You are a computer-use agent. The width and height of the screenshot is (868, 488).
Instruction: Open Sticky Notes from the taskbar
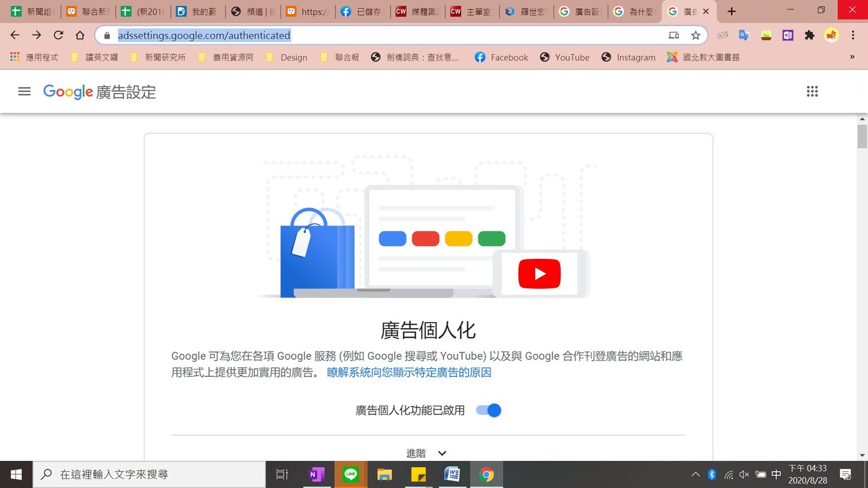(x=418, y=474)
